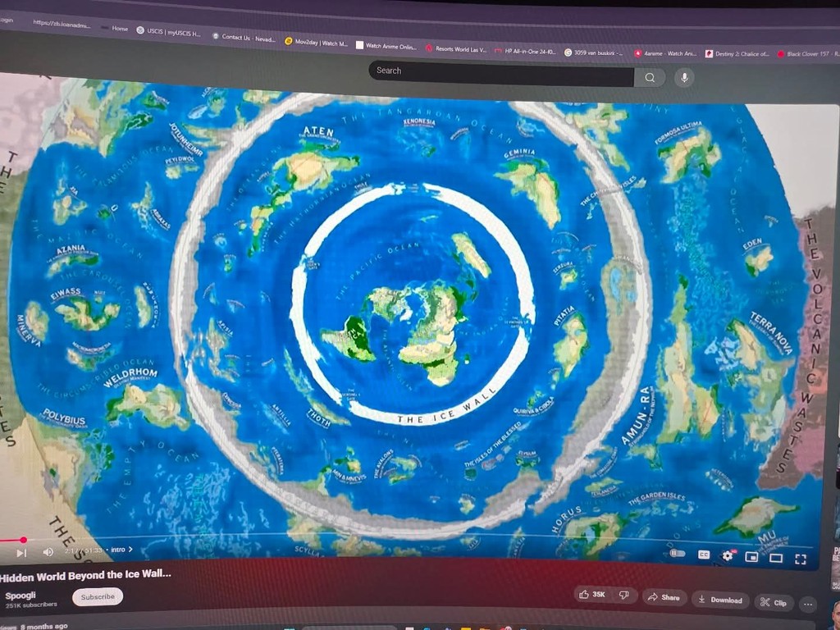Expand the intro chapter chevron
Screen dimensions: 840x630
(x=130, y=549)
